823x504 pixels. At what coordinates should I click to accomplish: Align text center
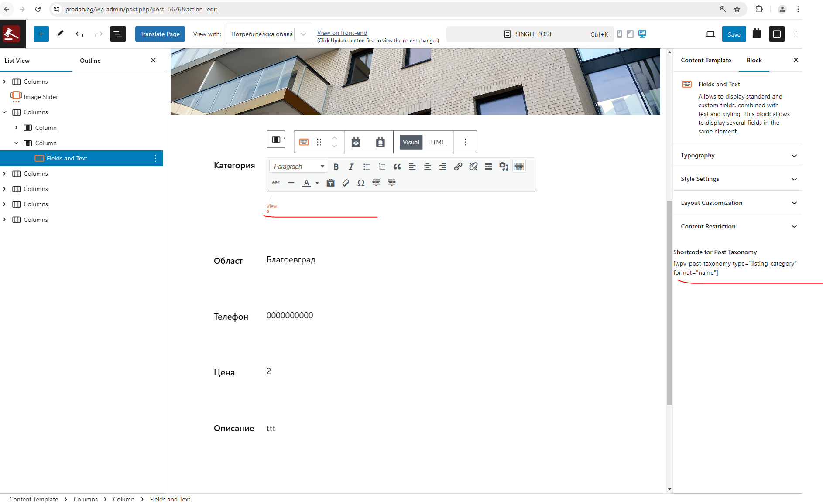coord(428,167)
